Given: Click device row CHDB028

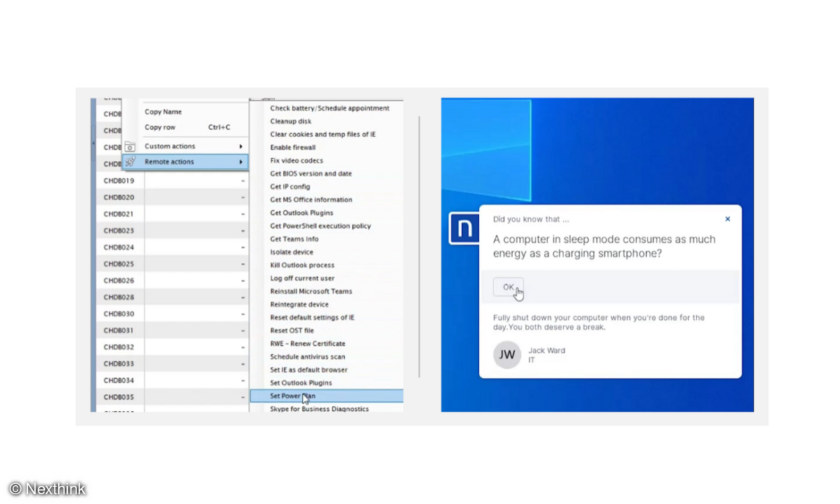Looking at the screenshot, I should tap(171, 297).
